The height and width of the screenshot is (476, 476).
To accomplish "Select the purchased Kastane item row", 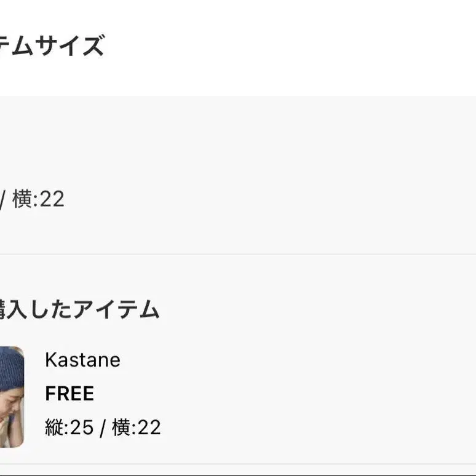I will coord(238,397).
